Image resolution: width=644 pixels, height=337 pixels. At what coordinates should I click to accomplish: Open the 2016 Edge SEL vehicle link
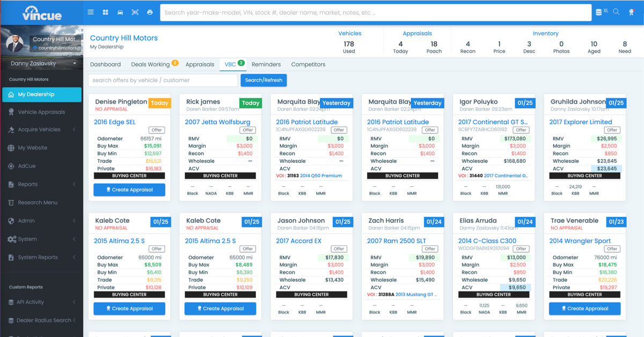tap(115, 122)
